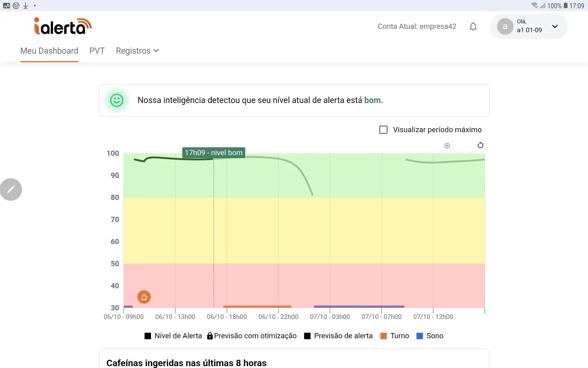The height and width of the screenshot is (368, 588).
Task: Switch to Meu Dashboard tab
Action: pos(49,51)
